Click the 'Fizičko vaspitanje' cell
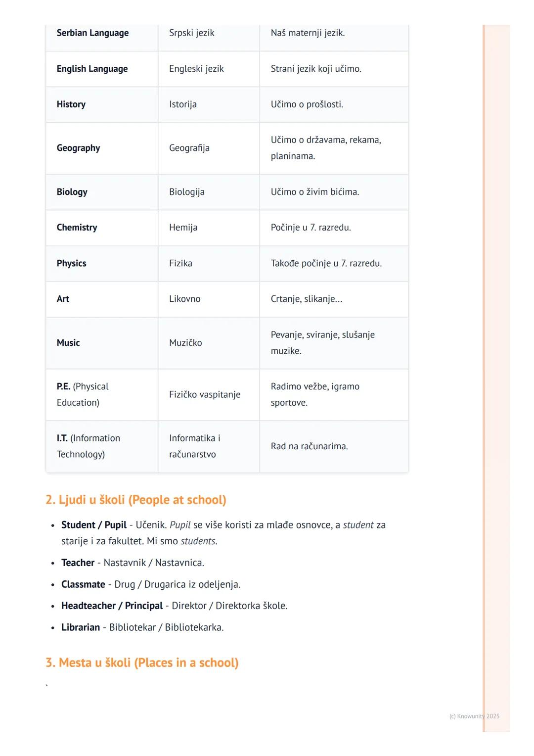 pos(205,394)
